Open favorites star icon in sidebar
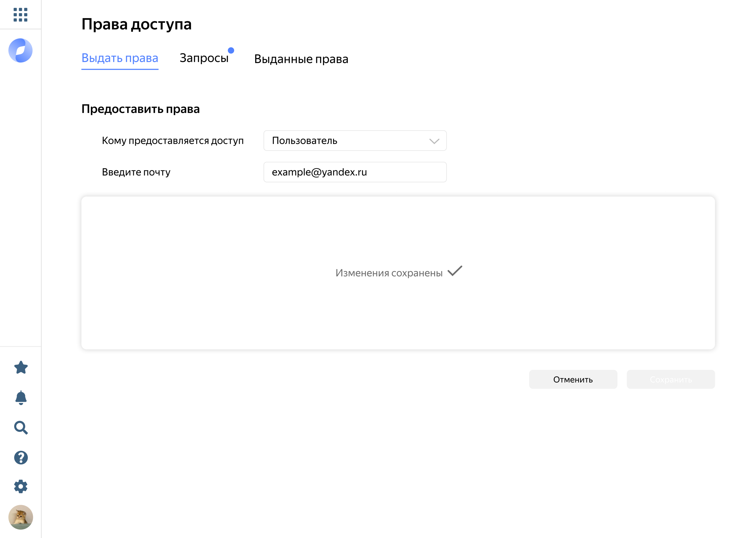This screenshot has height=538, width=756. 21,367
